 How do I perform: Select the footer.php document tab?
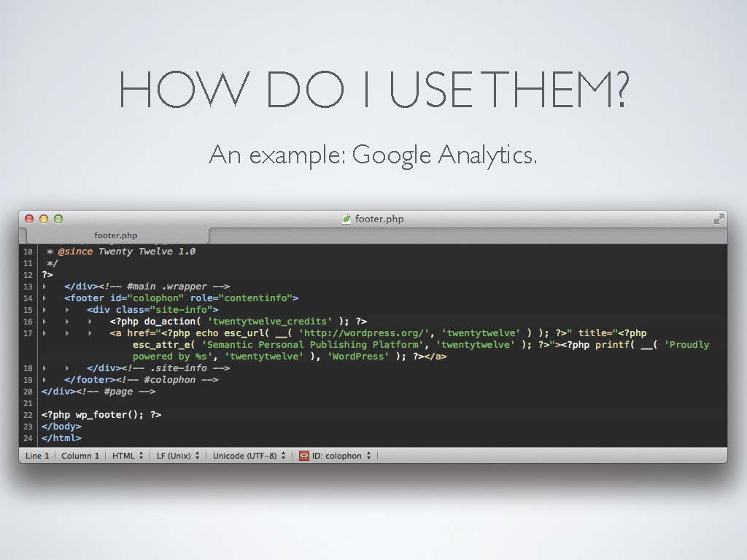click(x=115, y=236)
